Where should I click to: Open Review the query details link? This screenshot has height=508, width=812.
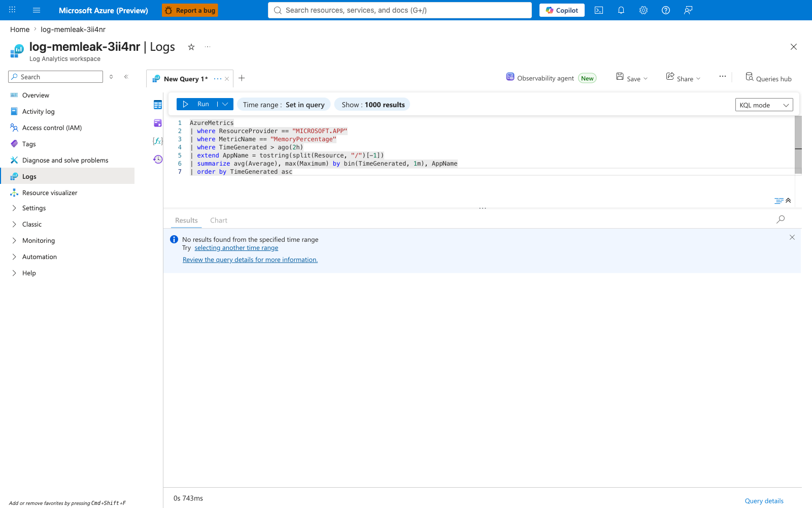[250, 260]
